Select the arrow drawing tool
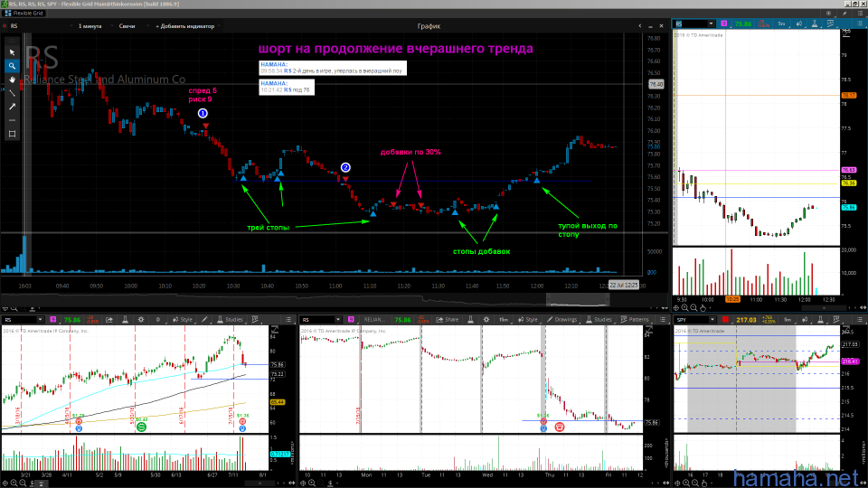This screenshot has height=488, width=868. pyautogui.click(x=12, y=107)
